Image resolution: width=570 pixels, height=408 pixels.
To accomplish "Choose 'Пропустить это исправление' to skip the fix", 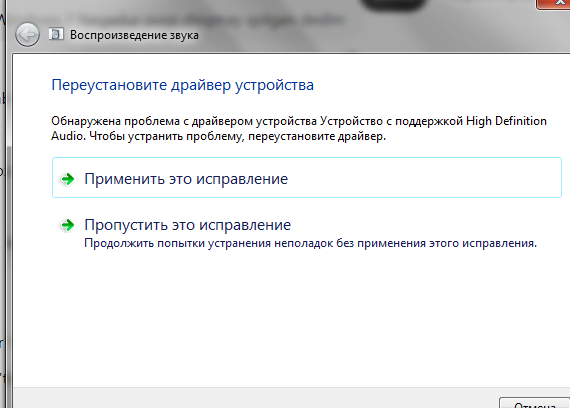I will tap(188, 225).
